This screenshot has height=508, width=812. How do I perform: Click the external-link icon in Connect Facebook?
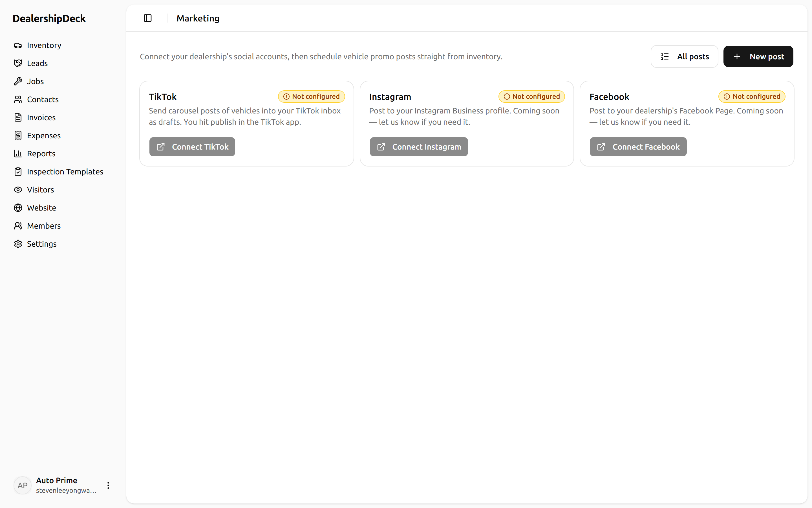601,147
